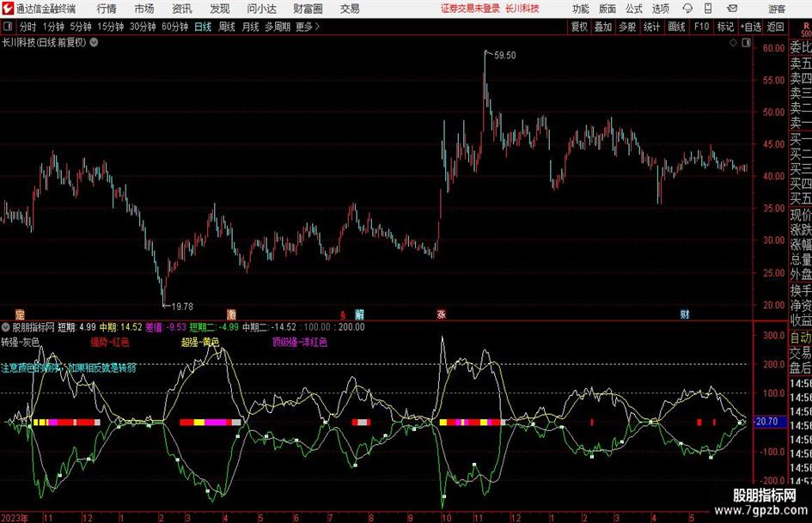This screenshot has height=523, width=812.
Task: Click the 19.78 low price label
Action: click(x=182, y=307)
